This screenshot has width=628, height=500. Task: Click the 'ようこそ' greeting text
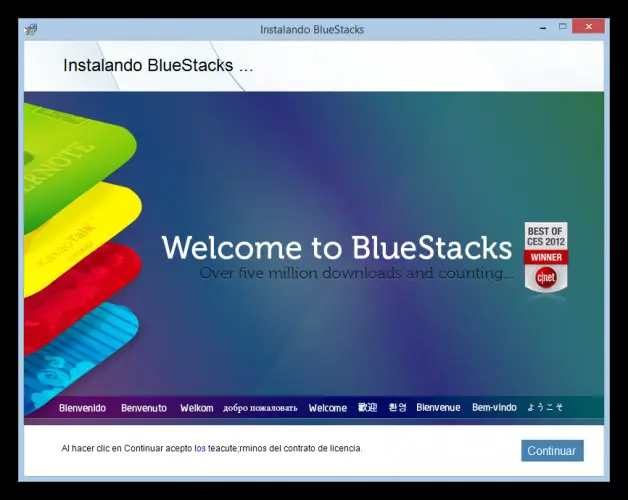[x=545, y=407]
